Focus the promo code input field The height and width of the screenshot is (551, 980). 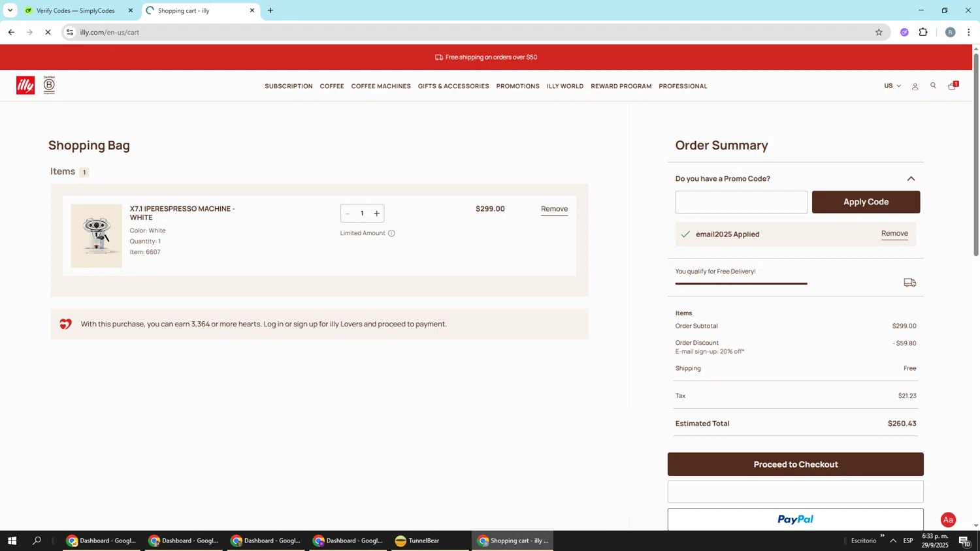click(x=742, y=202)
